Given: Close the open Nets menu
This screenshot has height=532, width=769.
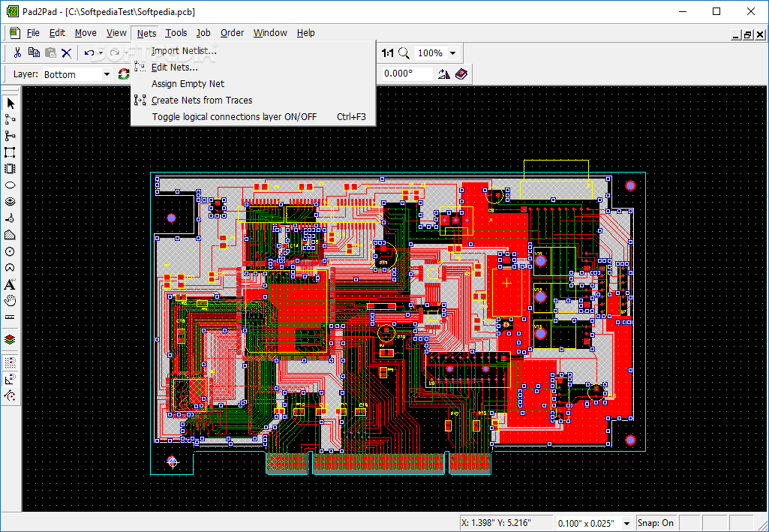Looking at the screenshot, I should [146, 33].
